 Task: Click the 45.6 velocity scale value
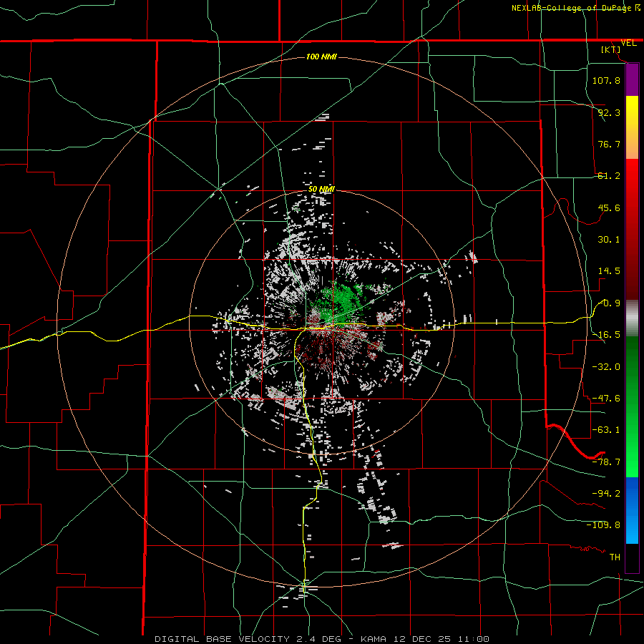pos(609,208)
